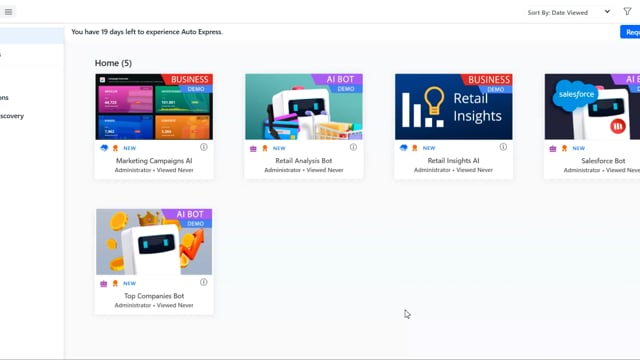Click Retail Insights AI title
The image size is (640, 360).
(453, 161)
